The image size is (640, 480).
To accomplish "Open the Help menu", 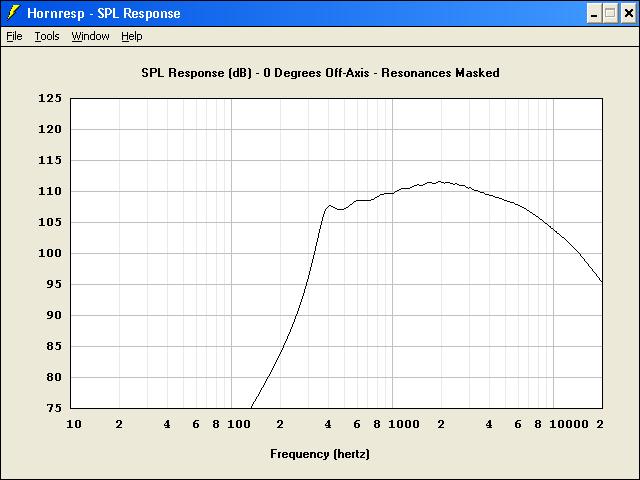I will pos(131,36).
